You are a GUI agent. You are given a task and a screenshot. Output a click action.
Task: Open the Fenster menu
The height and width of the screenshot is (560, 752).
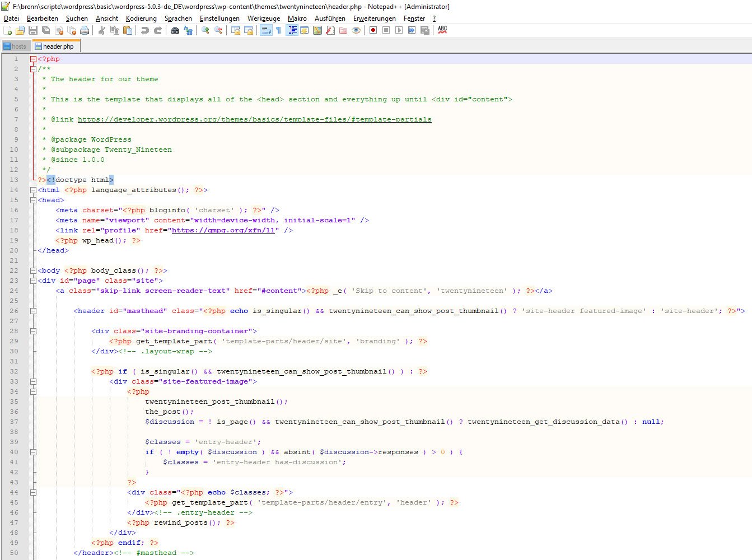pos(414,18)
